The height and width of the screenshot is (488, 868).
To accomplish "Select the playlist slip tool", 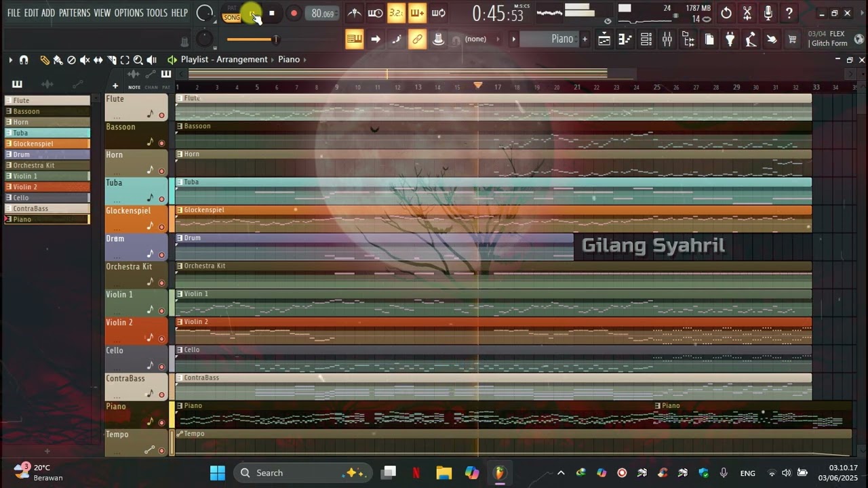I will coord(98,60).
